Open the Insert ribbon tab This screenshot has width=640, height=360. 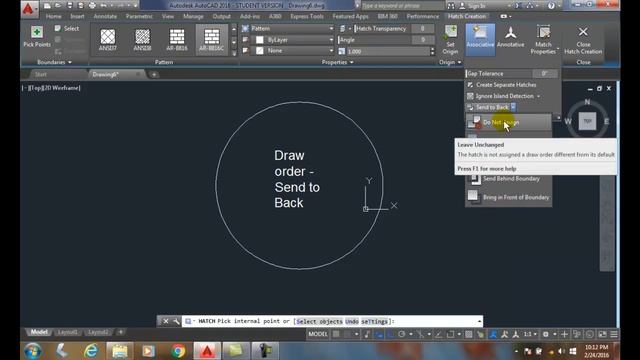[77, 16]
